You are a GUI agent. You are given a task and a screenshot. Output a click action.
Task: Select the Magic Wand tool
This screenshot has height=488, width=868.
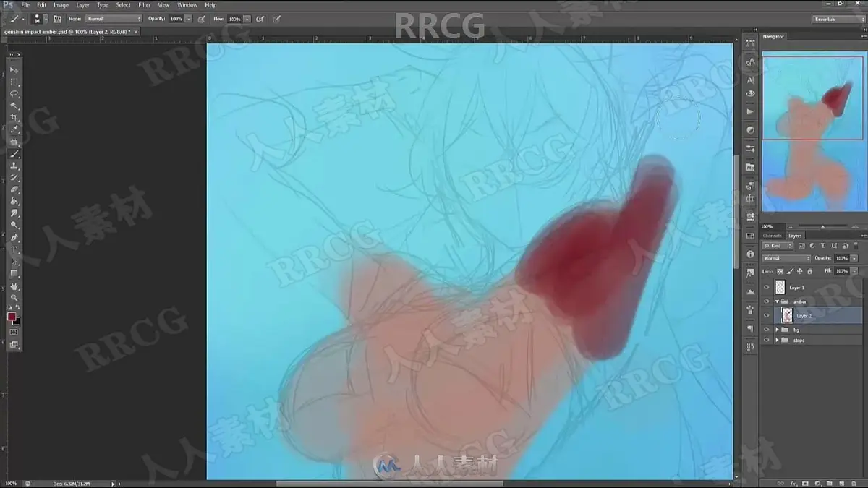[14, 106]
